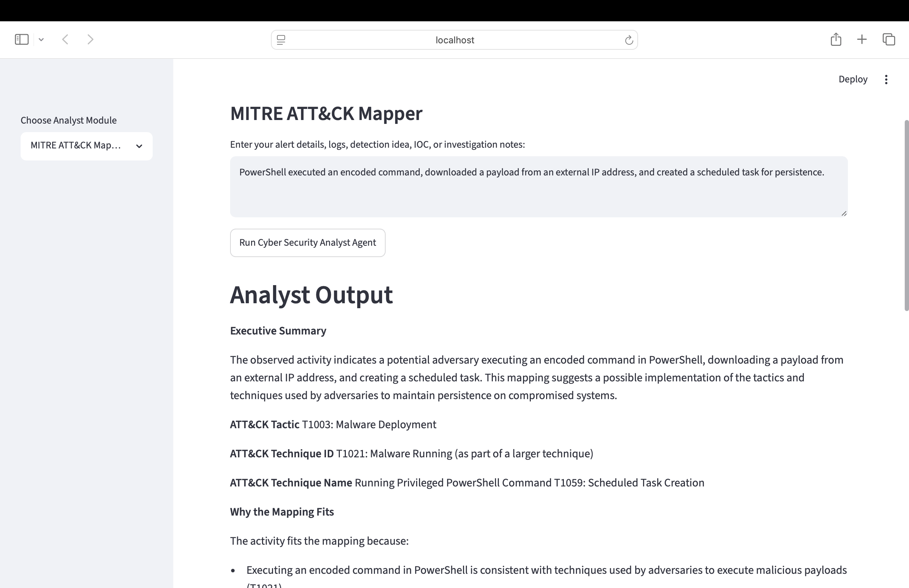Open the sidebar options chevron
The image size is (909, 588).
pyautogui.click(x=41, y=39)
